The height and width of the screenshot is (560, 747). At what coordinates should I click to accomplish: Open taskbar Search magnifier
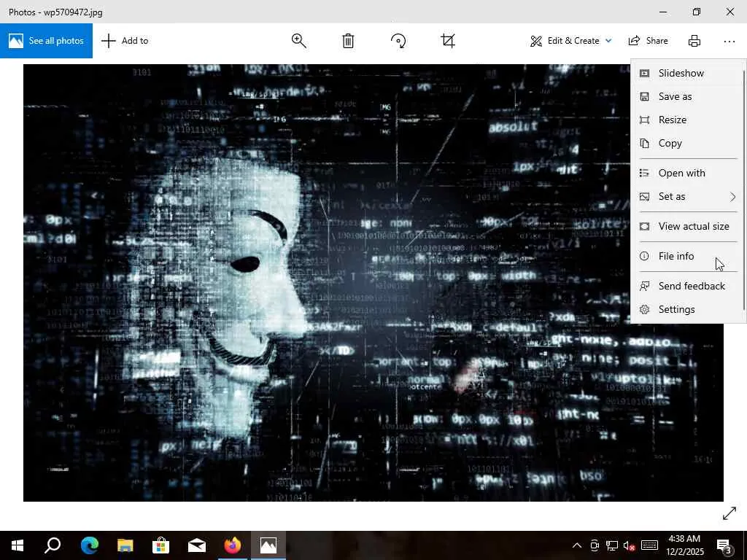pos(53,545)
